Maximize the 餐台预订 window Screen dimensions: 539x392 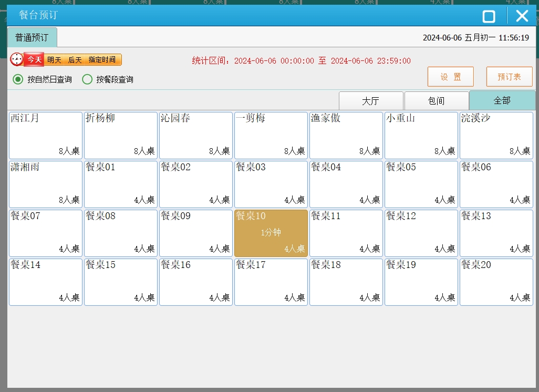click(x=489, y=16)
